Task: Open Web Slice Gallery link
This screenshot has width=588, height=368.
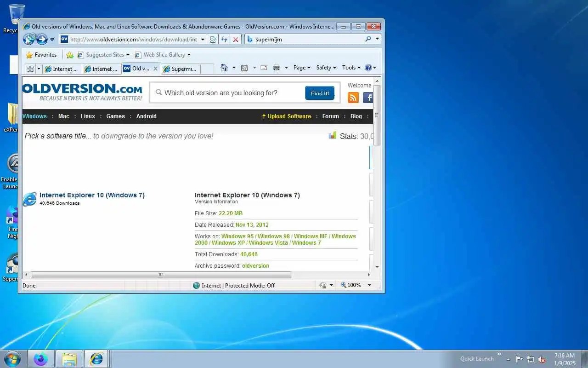Action: click(x=162, y=55)
